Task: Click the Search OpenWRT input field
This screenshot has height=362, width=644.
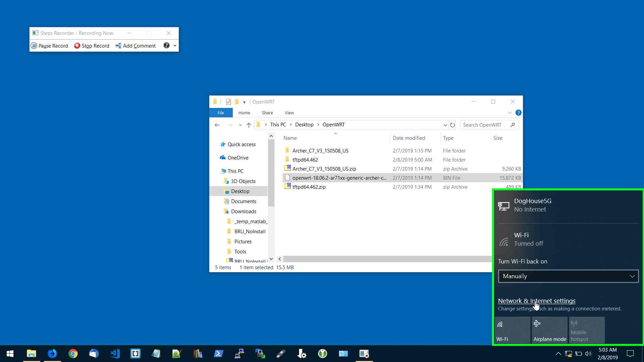Action: (485, 125)
